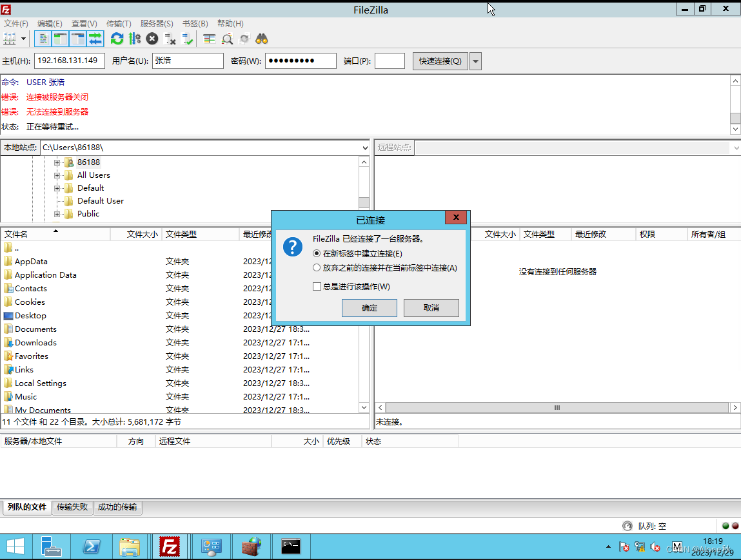Screen dimensions: 741x560
Task: Open File Explorer from the taskbar
Action: tap(130, 547)
